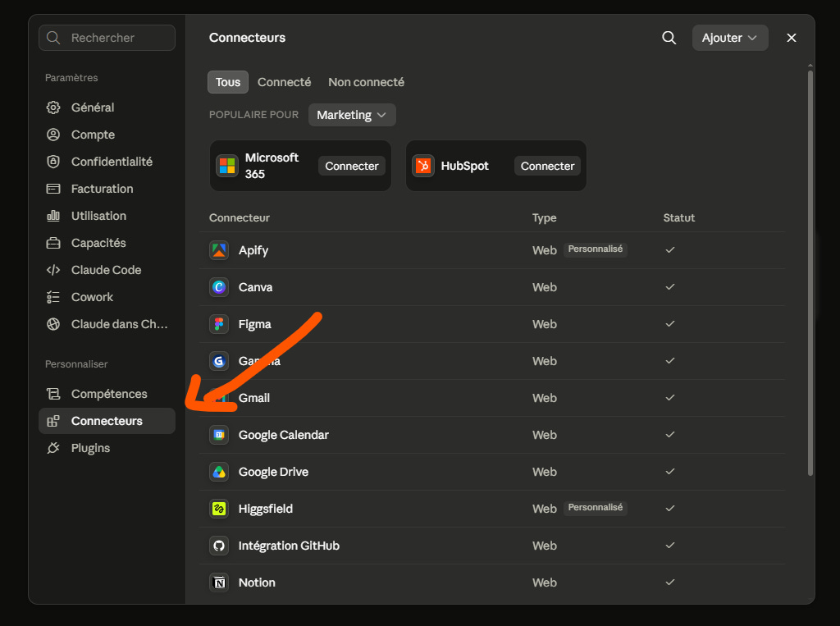Image resolution: width=840 pixels, height=626 pixels.
Task: Click the Higgsfield connector icon
Action: pyautogui.click(x=219, y=509)
